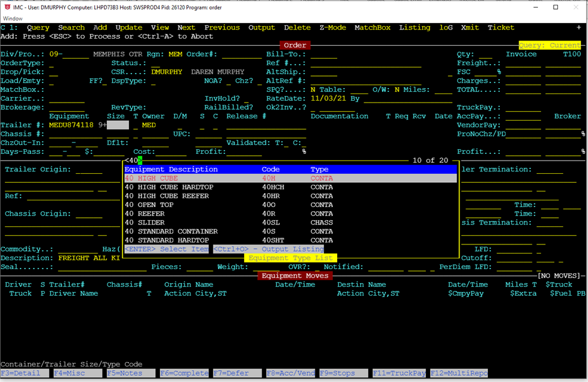588x382 pixels.
Task: Pick 40 HIGH CUBE in equipment list
Action: (x=290, y=178)
